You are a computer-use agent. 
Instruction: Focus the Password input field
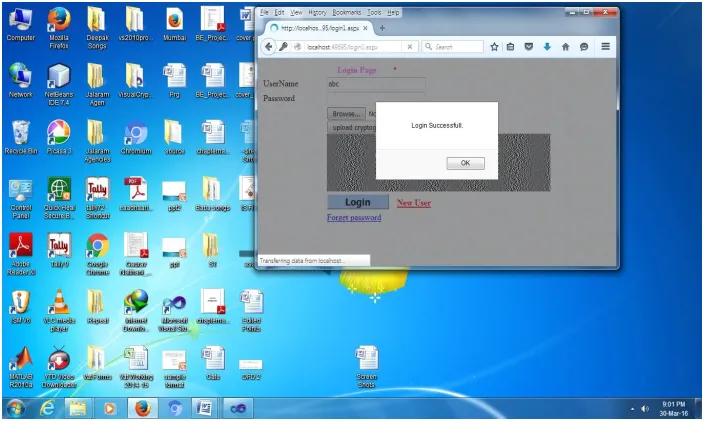pos(376,99)
